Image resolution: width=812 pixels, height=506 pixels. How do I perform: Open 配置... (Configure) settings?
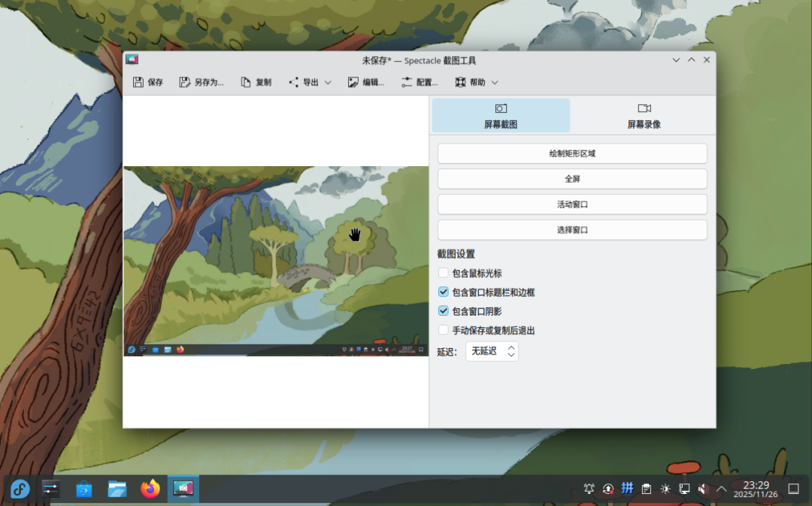(420, 83)
